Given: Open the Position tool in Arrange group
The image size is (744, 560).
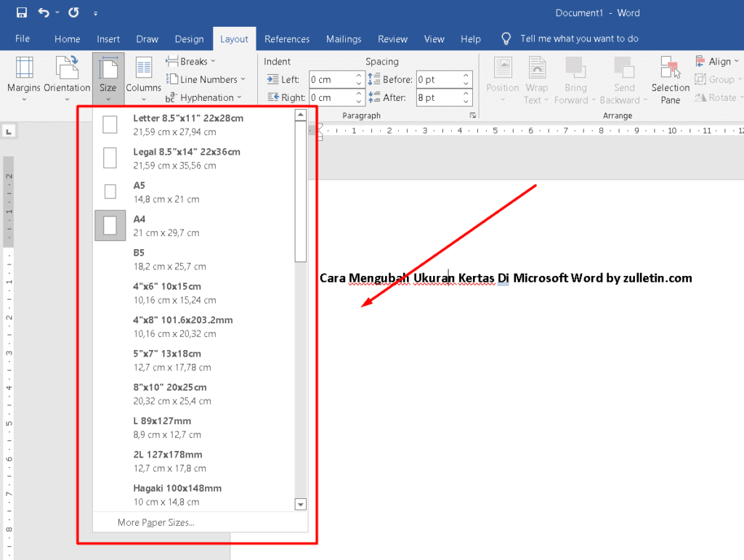Looking at the screenshot, I should pos(502,78).
